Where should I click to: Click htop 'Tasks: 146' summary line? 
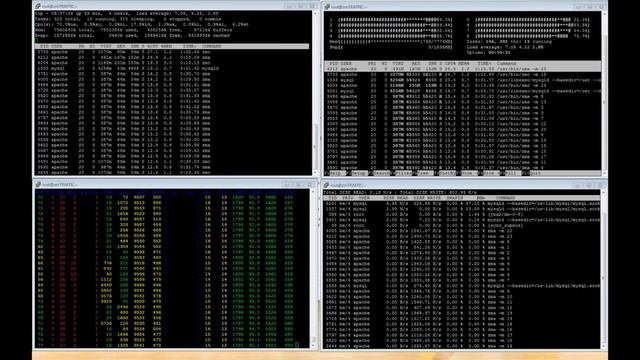pyautogui.click(x=509, y=42)
